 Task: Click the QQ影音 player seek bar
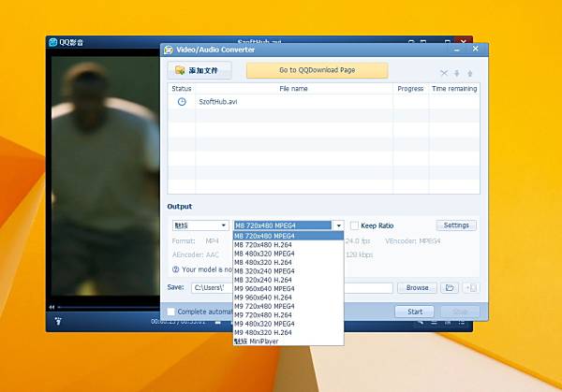coord(109,307)
